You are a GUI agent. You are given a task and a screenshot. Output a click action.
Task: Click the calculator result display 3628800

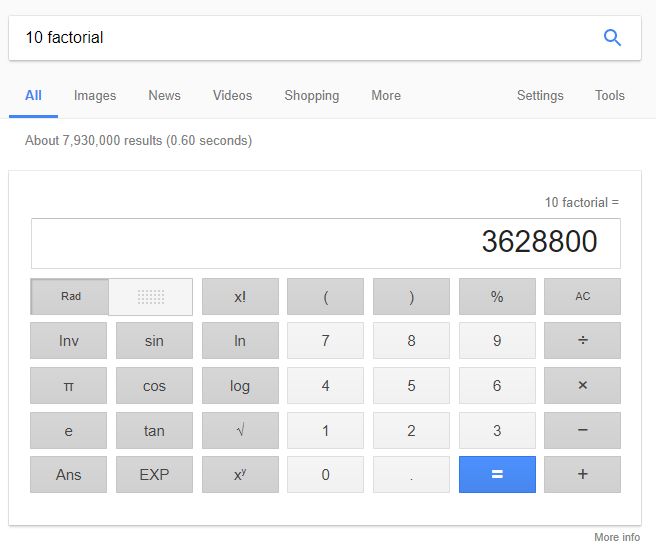pos(326,243)
